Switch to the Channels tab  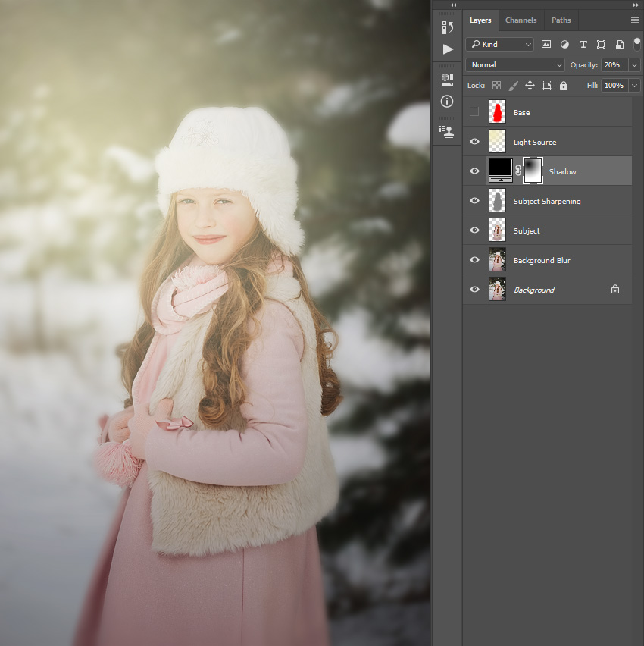tap(521, 20)
